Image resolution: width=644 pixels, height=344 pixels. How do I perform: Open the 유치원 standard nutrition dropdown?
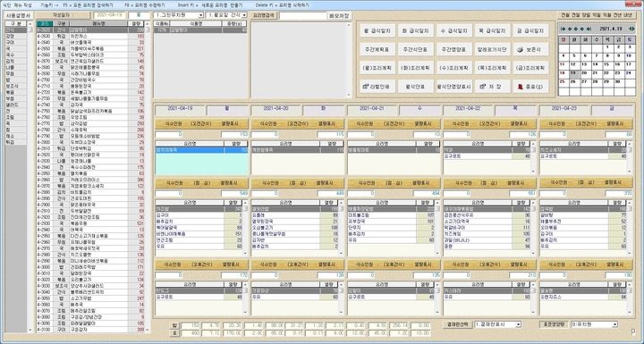pyautogui.click(x=594, y=324)
